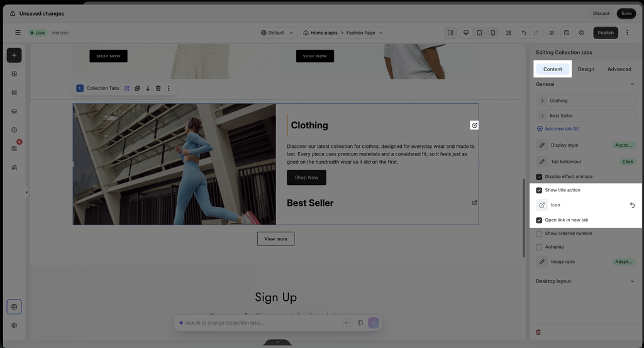Open Display style Accordion option
This screenshot has width=644, height=348.
pyautogui.click(x=623, y=145)
